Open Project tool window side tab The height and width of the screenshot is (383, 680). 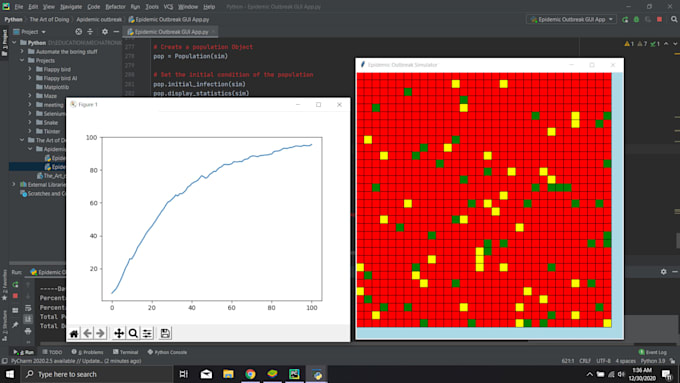coord(4,43)
